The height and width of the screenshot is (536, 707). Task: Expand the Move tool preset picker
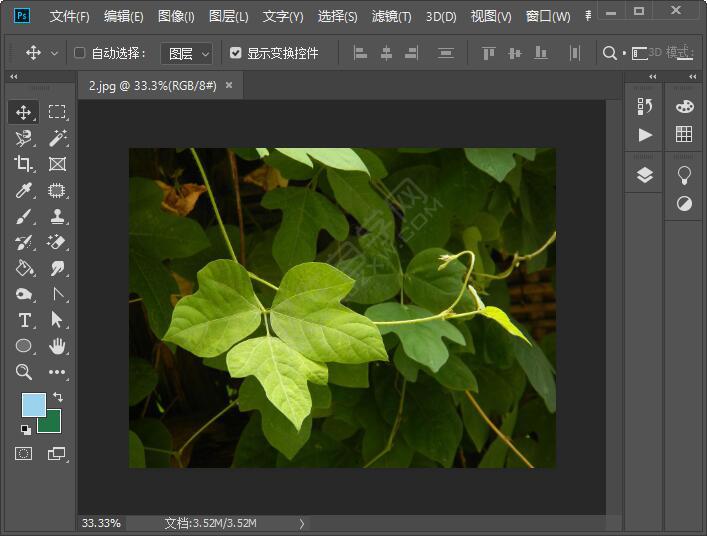(54, 53)
